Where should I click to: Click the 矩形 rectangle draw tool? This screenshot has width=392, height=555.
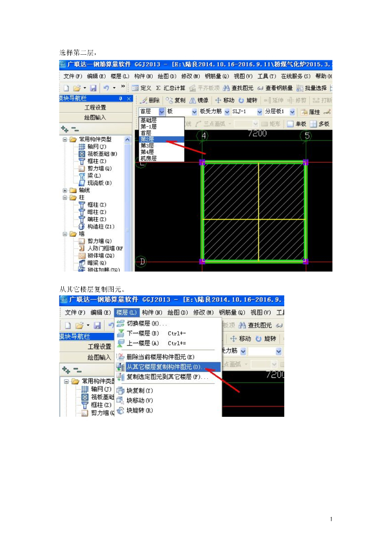[271, 124]
